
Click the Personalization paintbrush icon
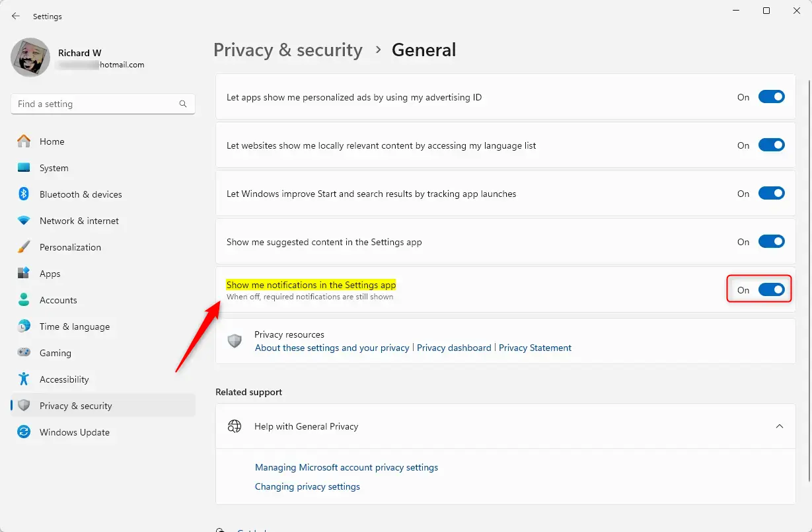[24, 247]
